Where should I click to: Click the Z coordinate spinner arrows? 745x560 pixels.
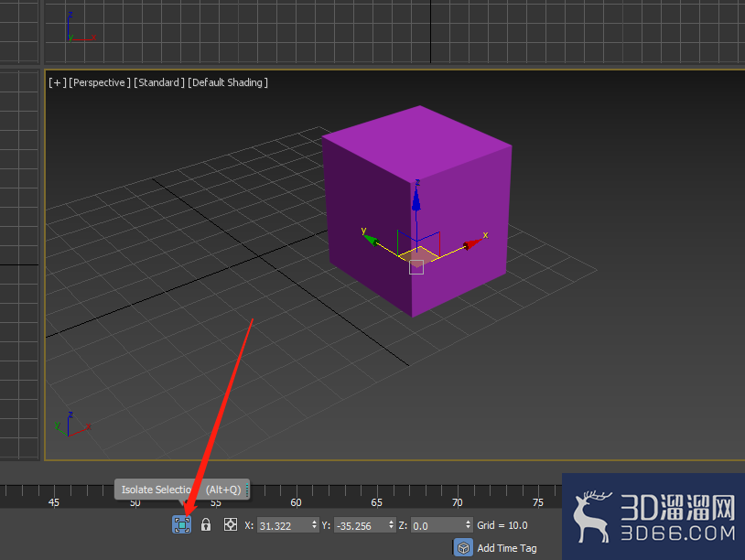point(469,525)
